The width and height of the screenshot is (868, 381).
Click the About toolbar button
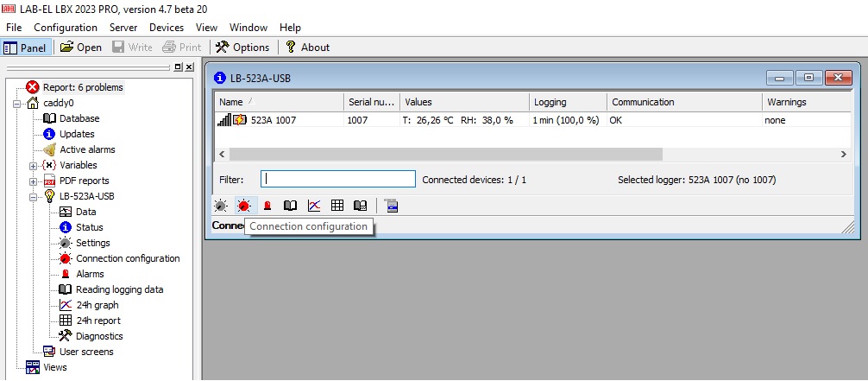(307, 48)
